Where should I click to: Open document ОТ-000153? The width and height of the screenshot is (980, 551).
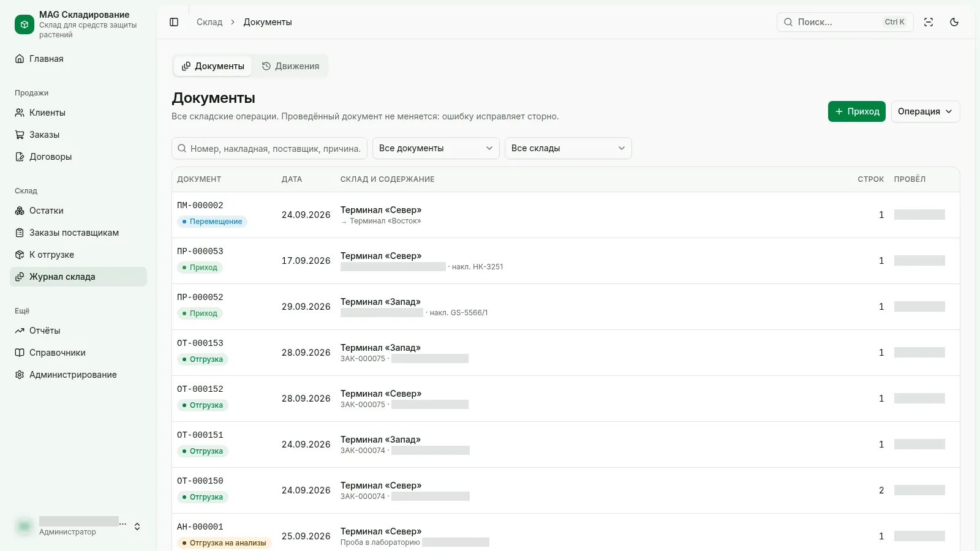[x=200, y=343]
